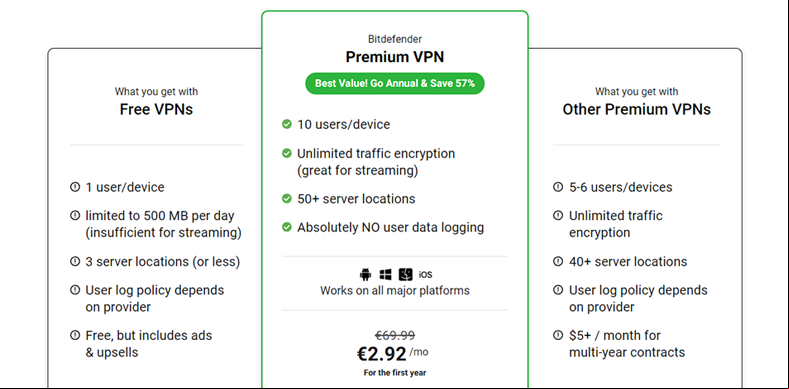Click checkmark beside Absolutely NO user data logging

(x=287, y=227)
